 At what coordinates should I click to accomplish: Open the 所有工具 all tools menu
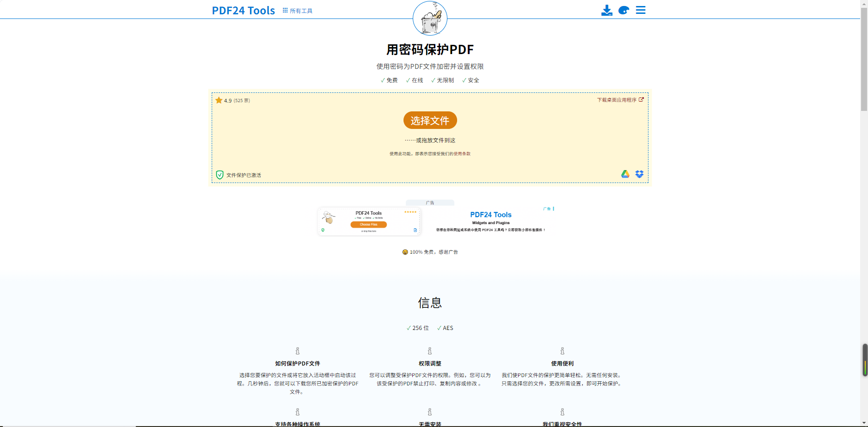[298, 11]
